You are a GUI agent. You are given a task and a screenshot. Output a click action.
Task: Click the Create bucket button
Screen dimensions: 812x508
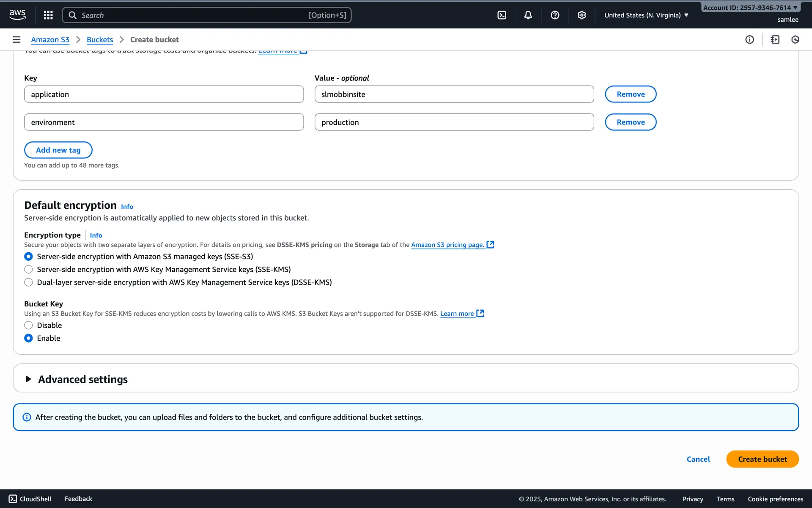pos(762,459)
